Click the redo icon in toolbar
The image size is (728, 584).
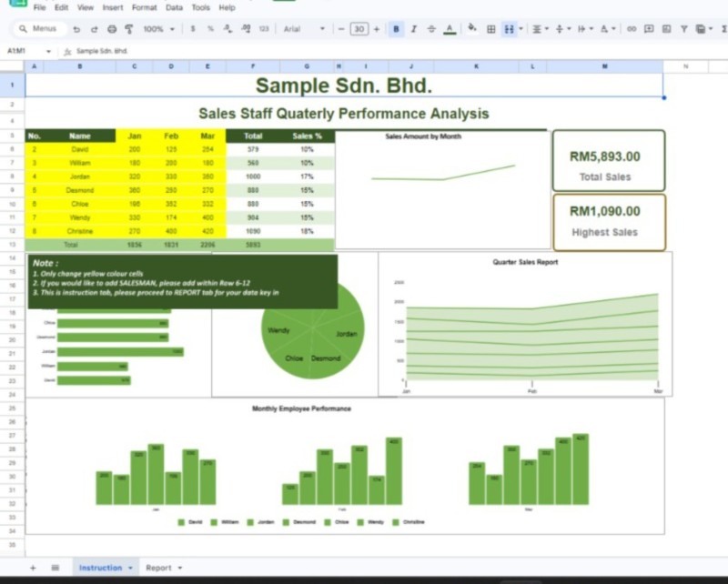coord(95,29)
